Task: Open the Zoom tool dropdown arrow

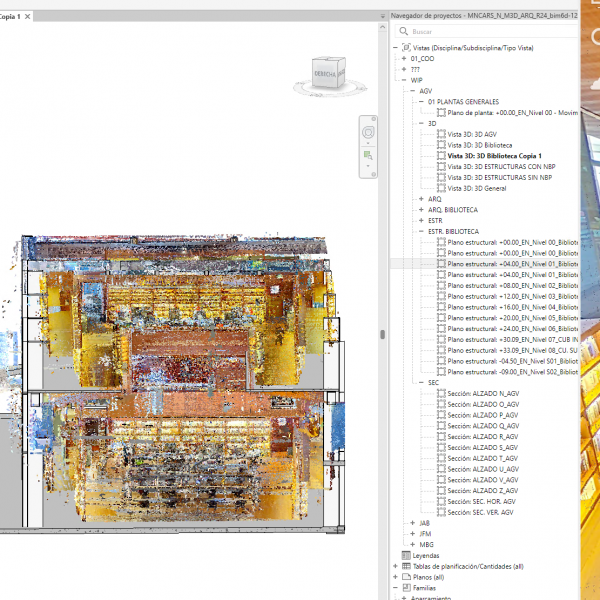Action: (x=368, y=166)
